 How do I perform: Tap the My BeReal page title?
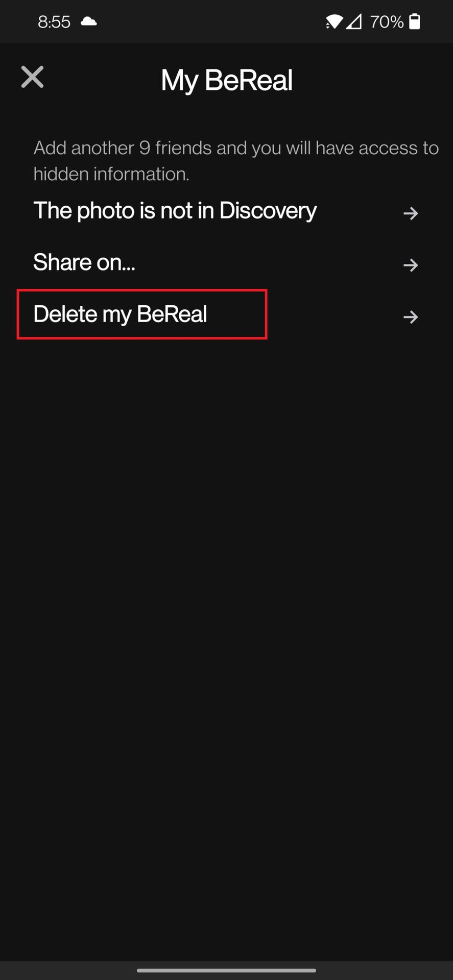[x=227, y=80]
